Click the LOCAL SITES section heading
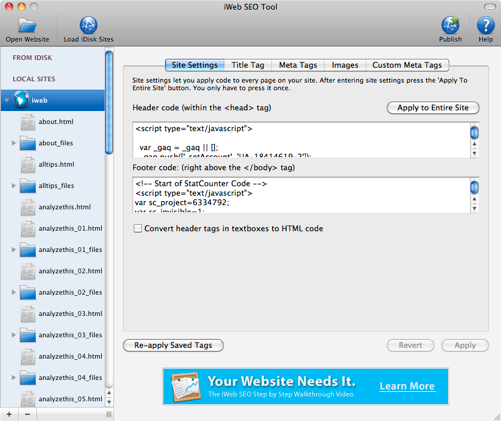Viewport: 501px width, 421px height. pos(34,79)
